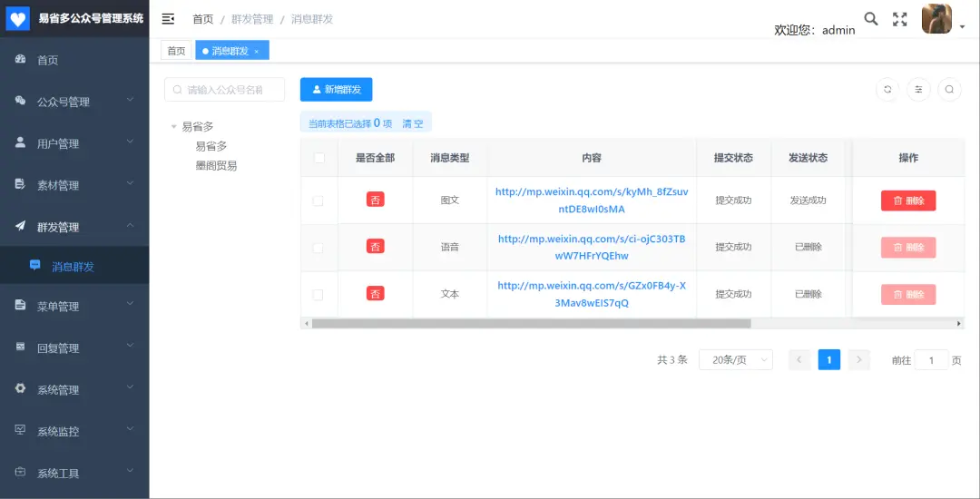
Task: Expand 菜单管理 menu chevron
Action: click(130, 304)
